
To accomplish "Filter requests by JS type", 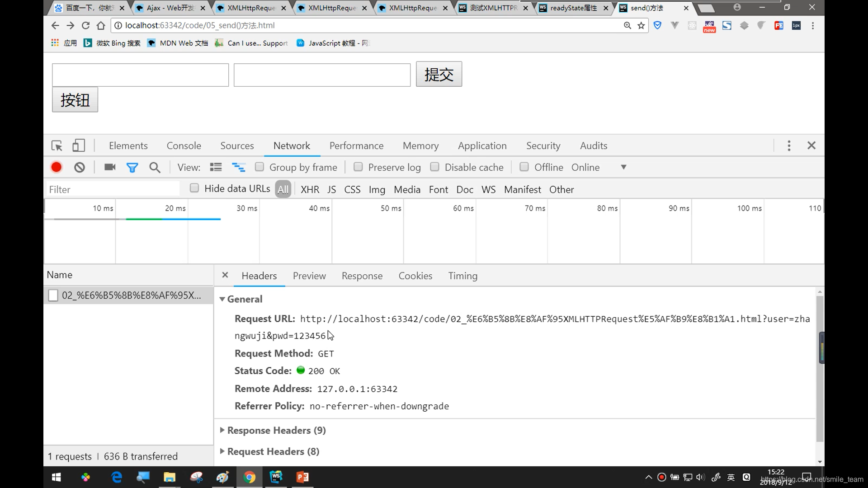I will pyautogui.click(x=332, y=189).
